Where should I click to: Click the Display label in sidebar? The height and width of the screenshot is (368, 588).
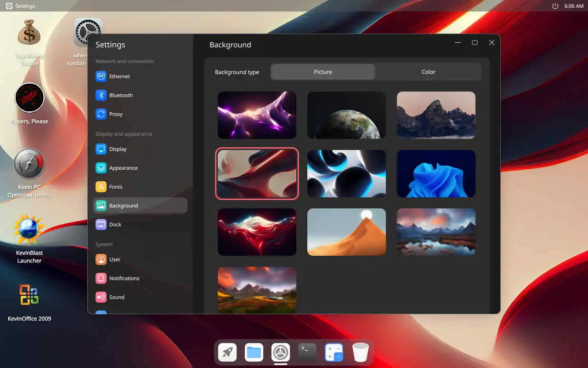click(118, 149)
